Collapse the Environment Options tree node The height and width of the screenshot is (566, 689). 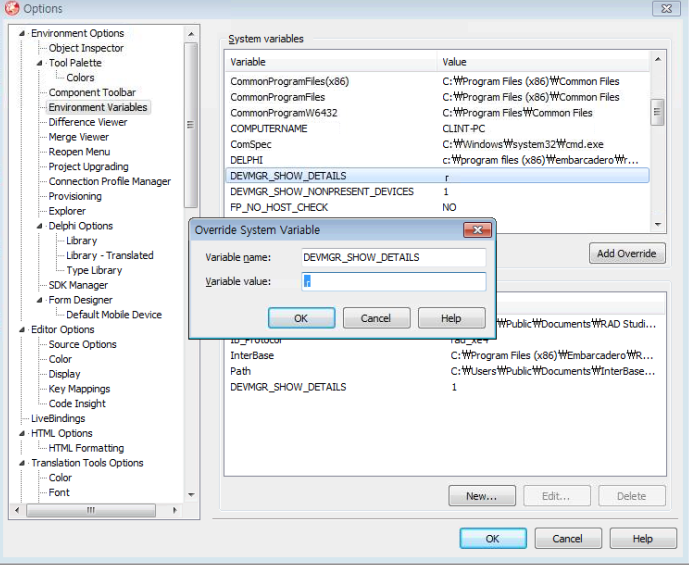click(22, 33)
